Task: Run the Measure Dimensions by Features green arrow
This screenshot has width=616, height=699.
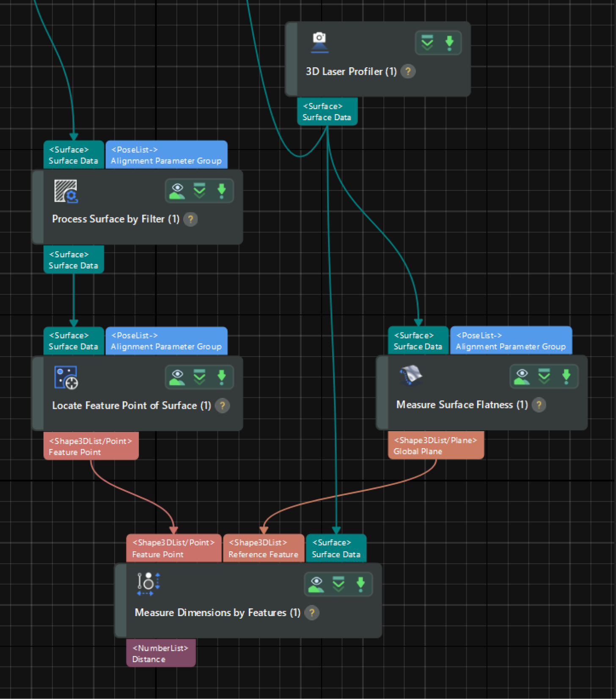Action: (360, 584)
